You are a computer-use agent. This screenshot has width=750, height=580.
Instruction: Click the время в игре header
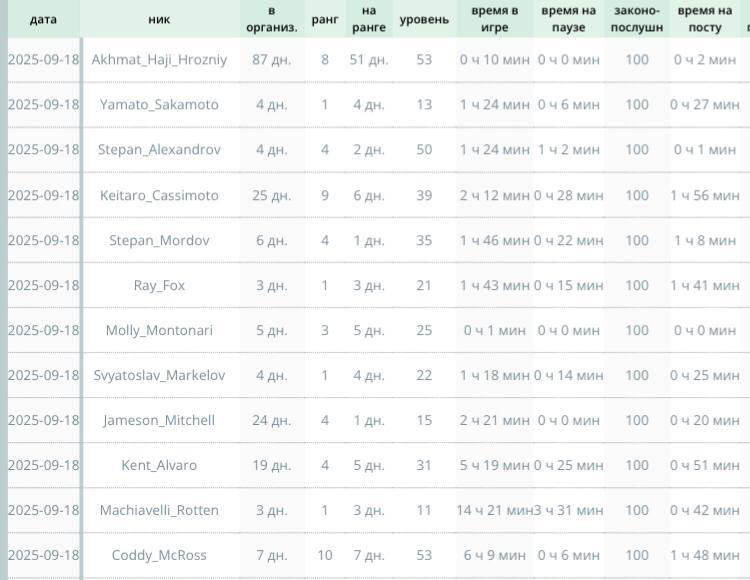[495, 19]
